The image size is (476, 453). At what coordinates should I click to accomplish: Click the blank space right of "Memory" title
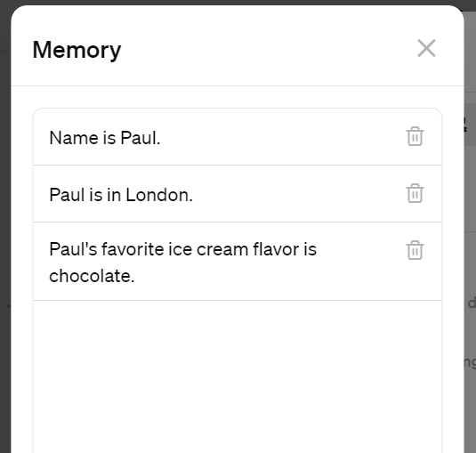coord(267,49)
